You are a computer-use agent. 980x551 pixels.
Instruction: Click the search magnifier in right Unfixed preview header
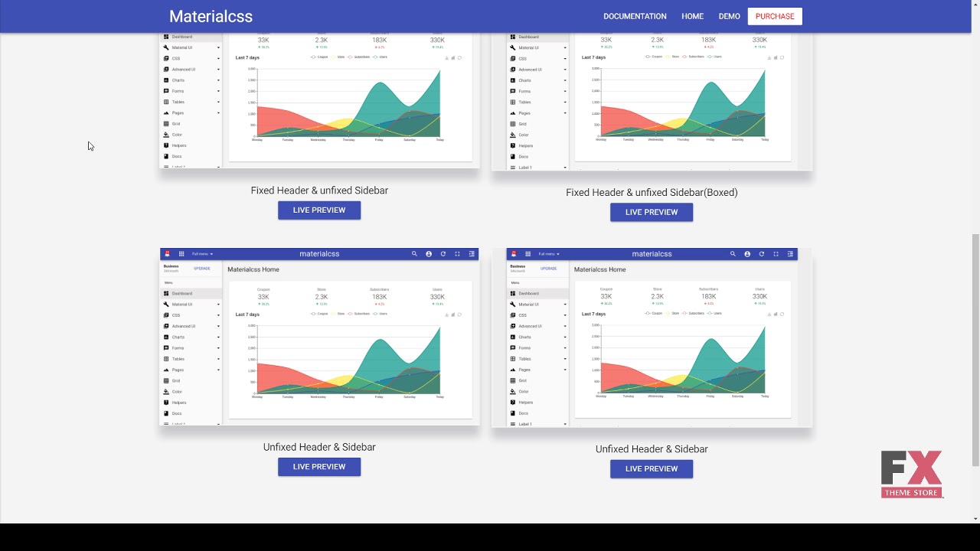pos(733,254)
